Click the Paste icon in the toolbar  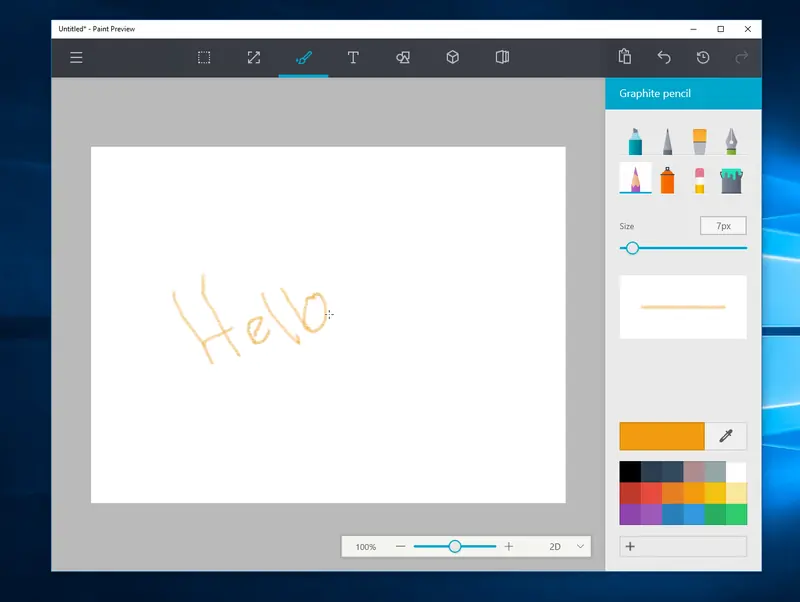pyautogui.click(x=623, y=57)
